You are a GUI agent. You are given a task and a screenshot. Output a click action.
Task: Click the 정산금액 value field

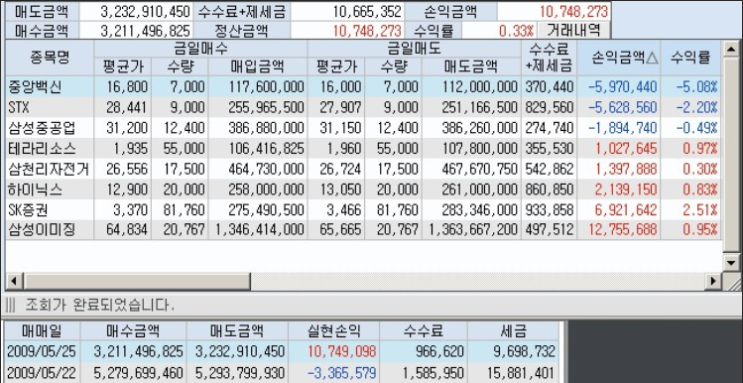click(x=347, y=31)
